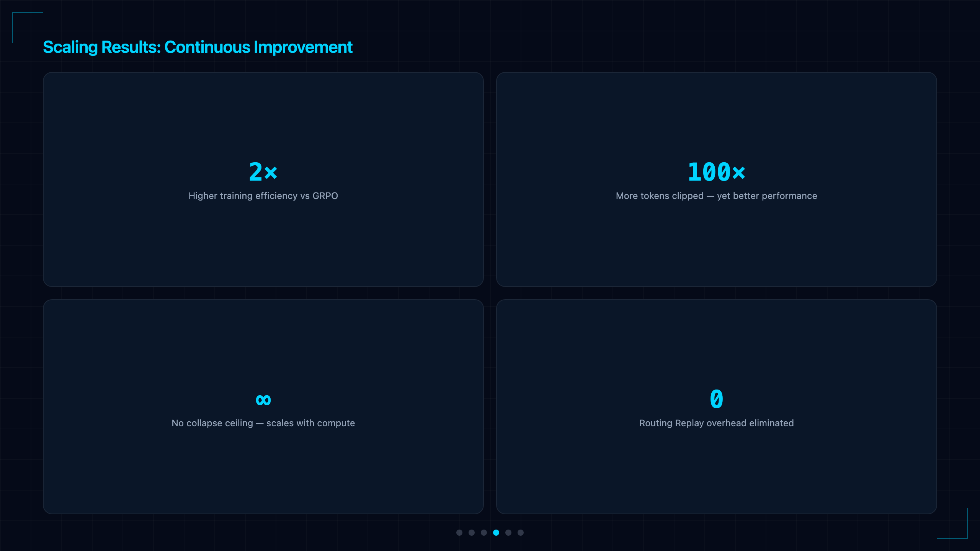This screenshot has height=551, width=980.
Task: Select the infinity symbol statistic
Action: pos(263,400)
